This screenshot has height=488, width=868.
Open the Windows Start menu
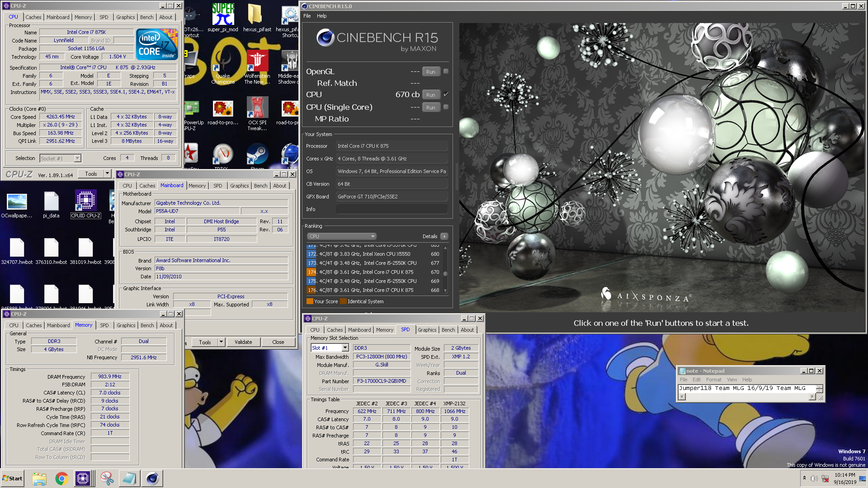point(12,479)
